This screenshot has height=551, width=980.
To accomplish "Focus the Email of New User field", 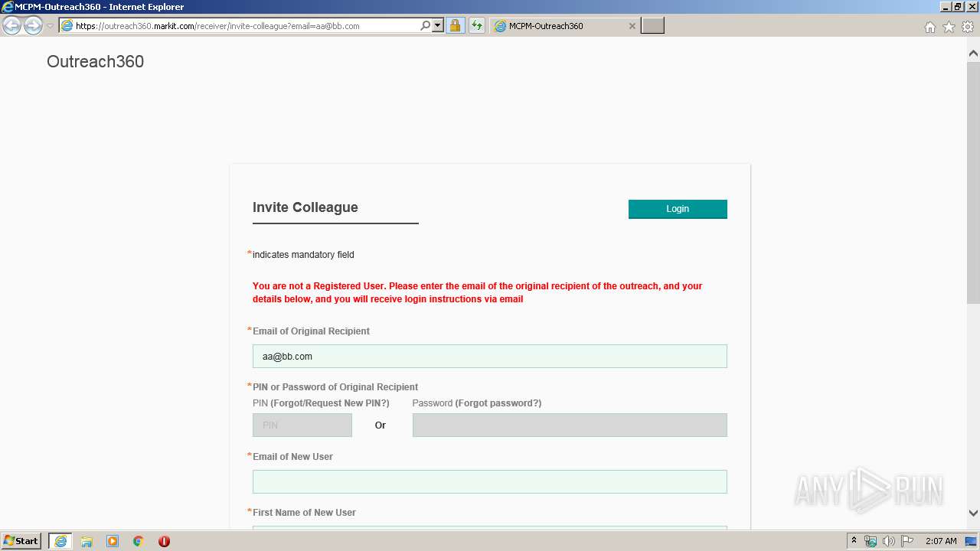I will [490, 482].
